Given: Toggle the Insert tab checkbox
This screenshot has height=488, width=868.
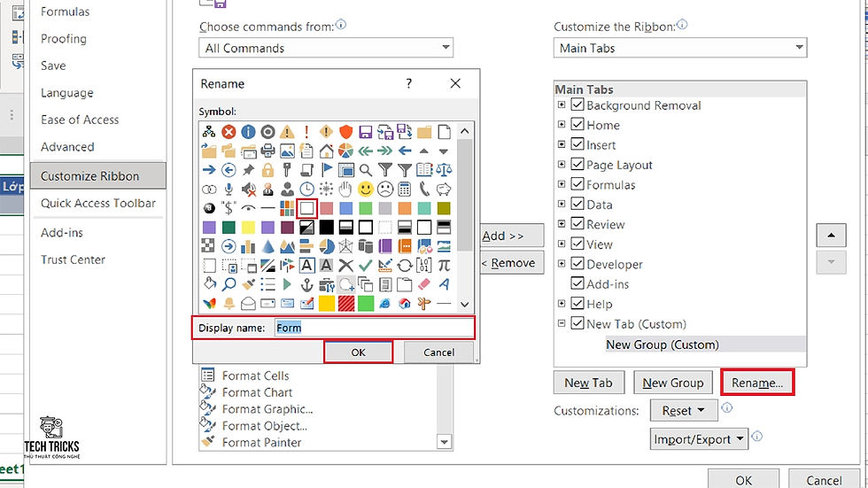Looking at the screenshot, I should tap(577, 144).
